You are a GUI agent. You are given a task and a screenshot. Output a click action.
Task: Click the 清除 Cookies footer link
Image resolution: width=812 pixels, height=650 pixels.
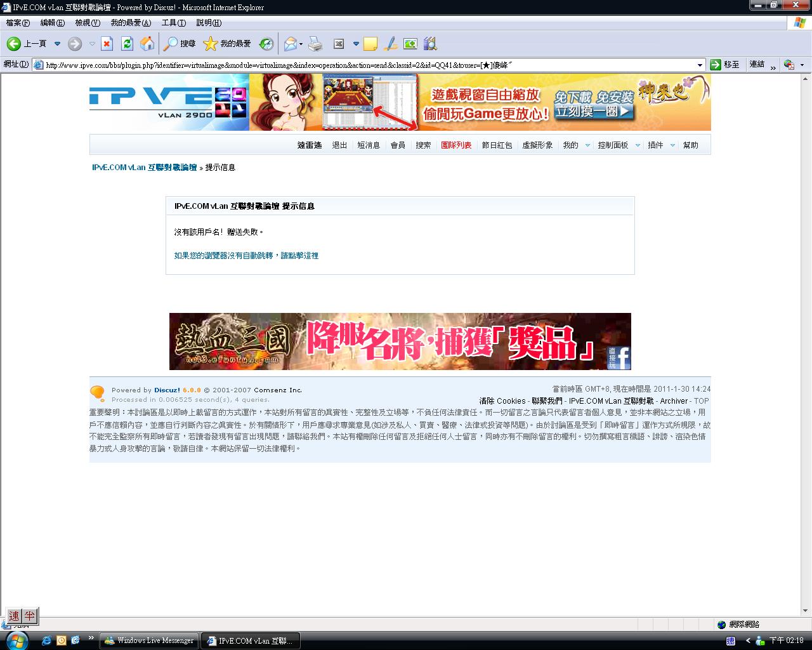[502, 401]
